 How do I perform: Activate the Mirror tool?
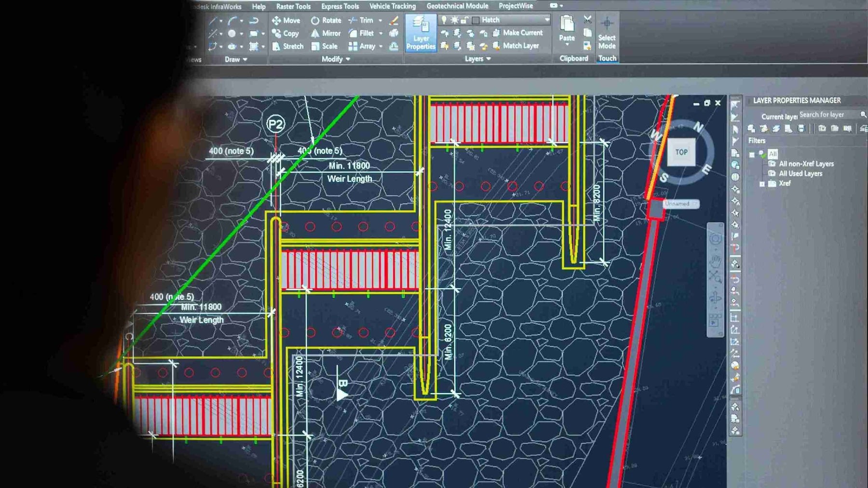326,33
